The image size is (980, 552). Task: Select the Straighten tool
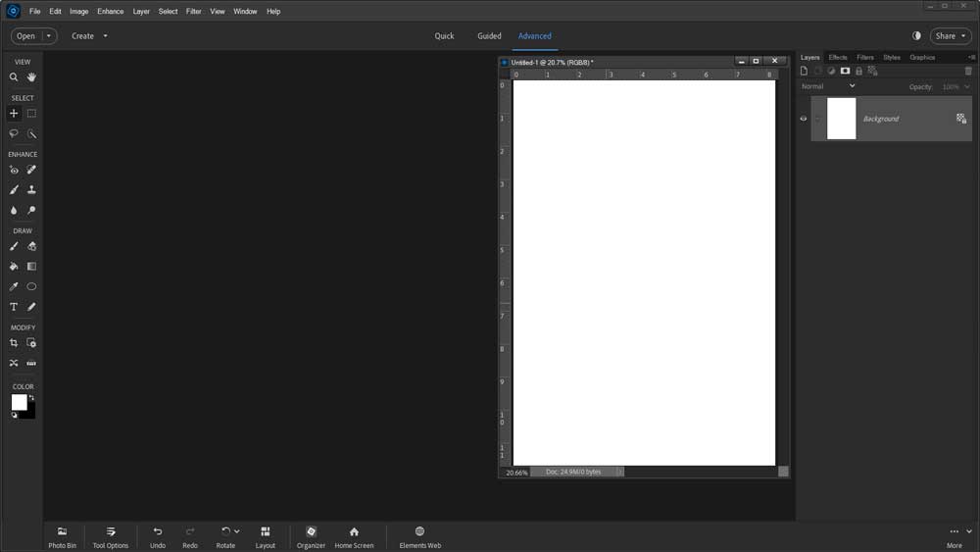pyautogui.click(x=31, y=363)
